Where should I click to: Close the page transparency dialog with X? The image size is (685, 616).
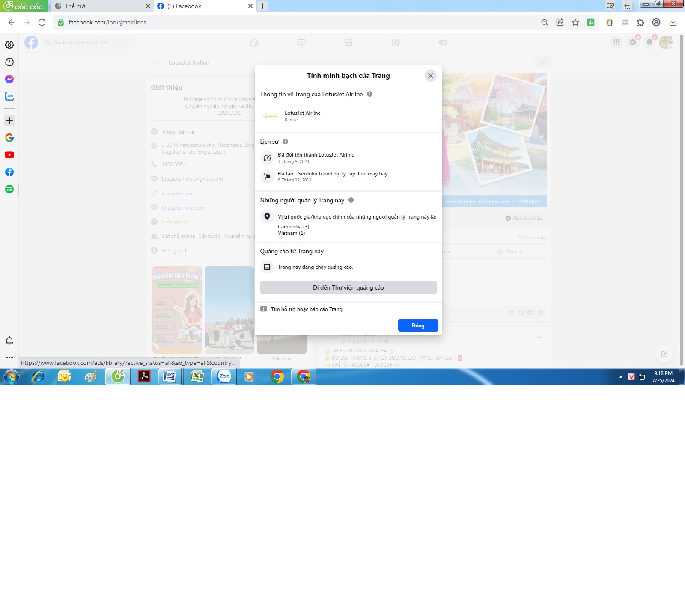pyautogui.click(x=430, y=76)
